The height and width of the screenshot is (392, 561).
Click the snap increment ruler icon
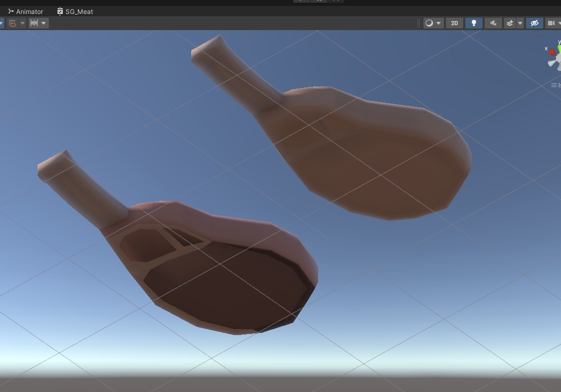[34, 23]
